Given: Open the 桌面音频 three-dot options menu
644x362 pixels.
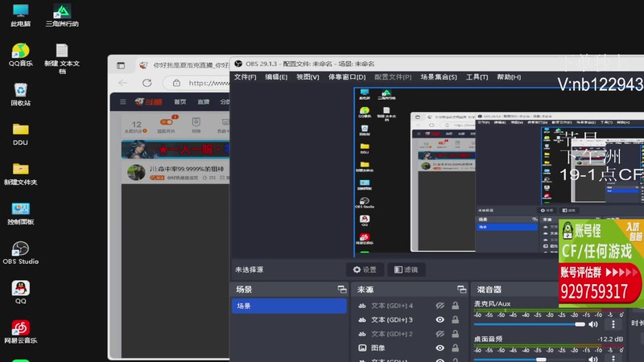Looking at the screenshot, I should (x=613, y=359).
